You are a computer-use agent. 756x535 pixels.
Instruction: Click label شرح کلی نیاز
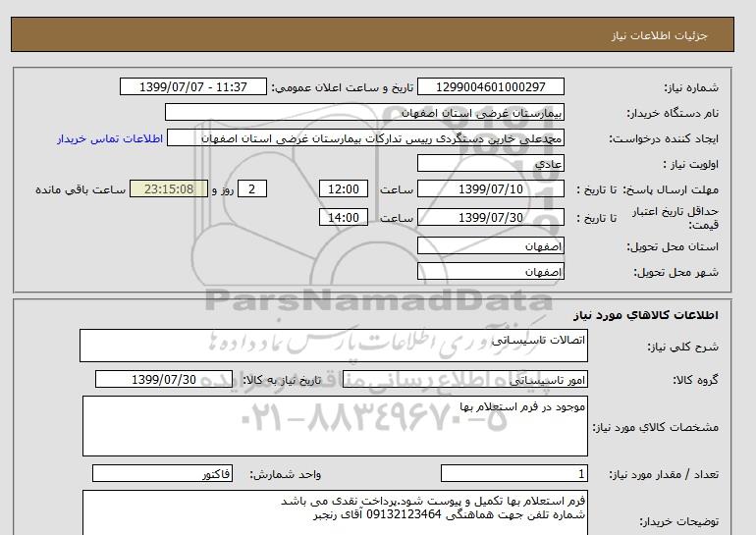click(x=682, y=347)
